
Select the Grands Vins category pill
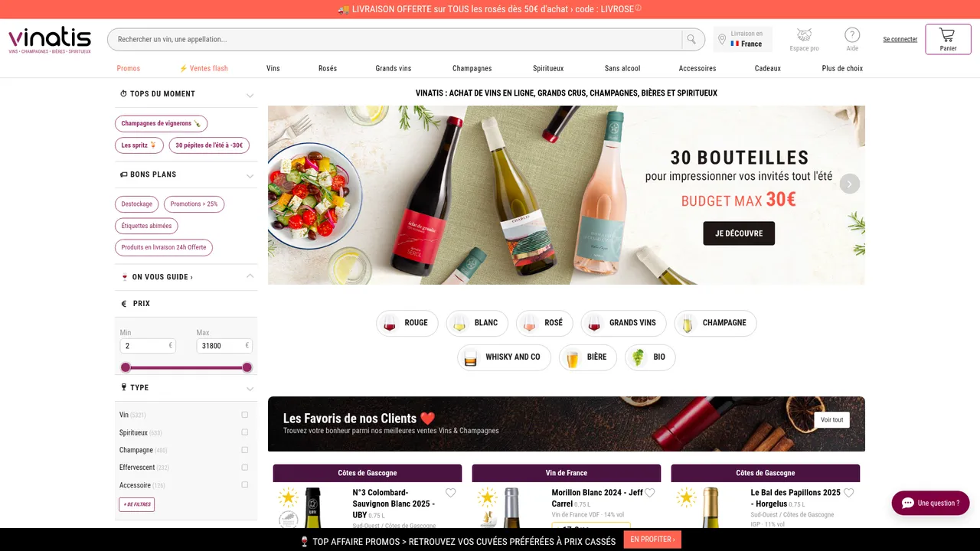pyautogui.click(x=623, y=323)
